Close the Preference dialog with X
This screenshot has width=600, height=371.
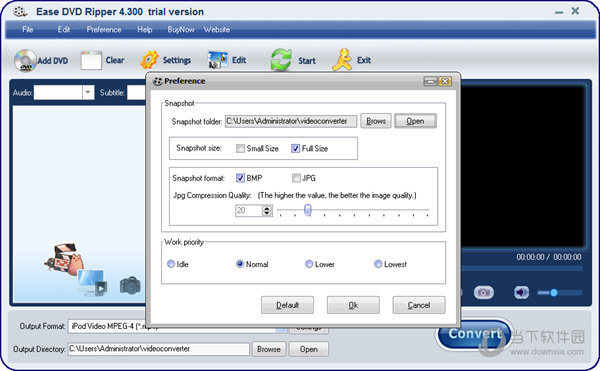(445, 81)
